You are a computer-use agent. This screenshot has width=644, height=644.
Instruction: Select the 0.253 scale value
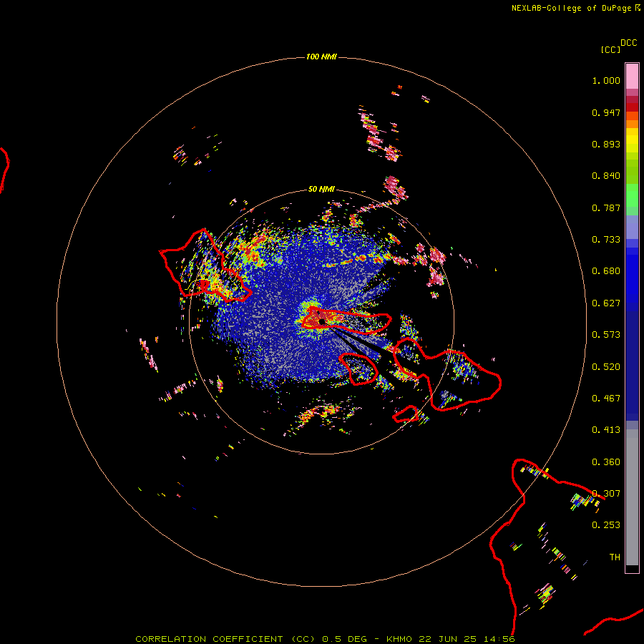tap(606, 525)
